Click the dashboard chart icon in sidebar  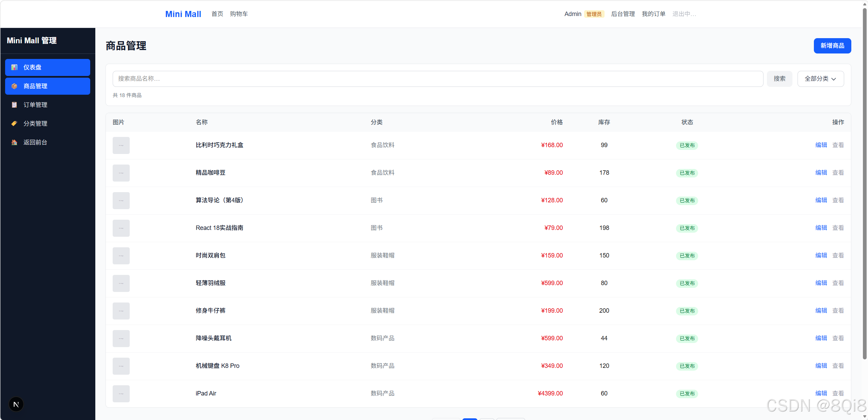click(14, 67)
